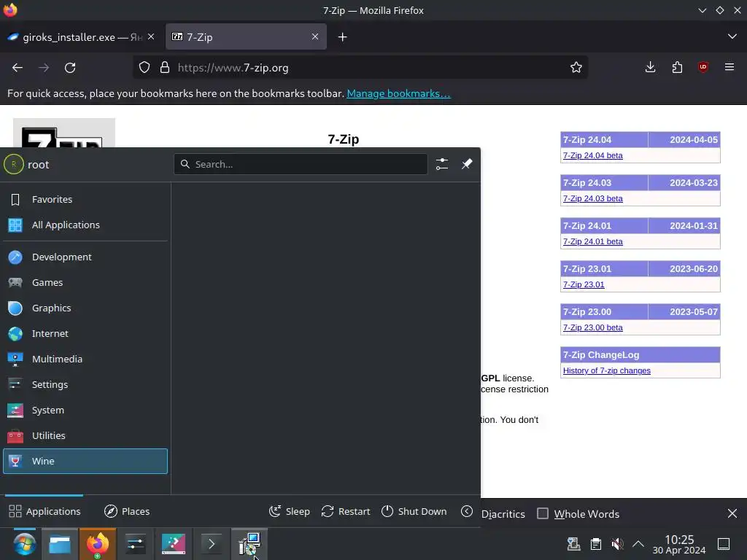Expand more session actions arrow

(467, 511)
